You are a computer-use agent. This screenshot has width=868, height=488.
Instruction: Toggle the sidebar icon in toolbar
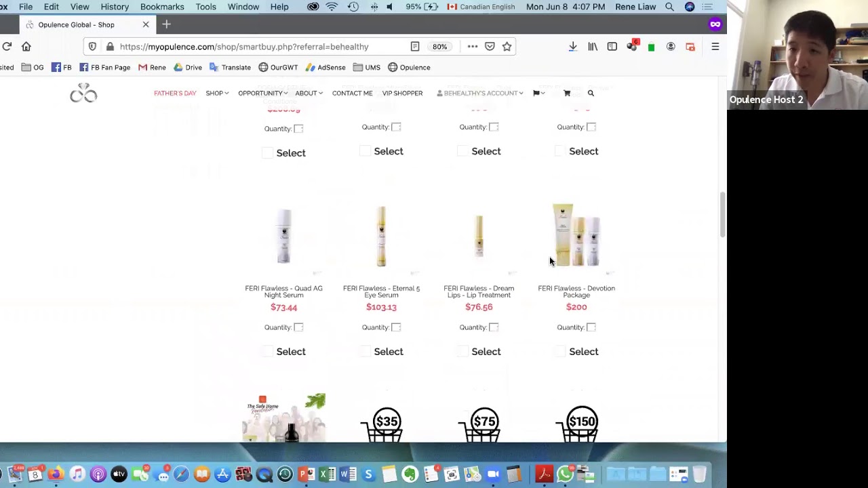(x=612, y=46)
